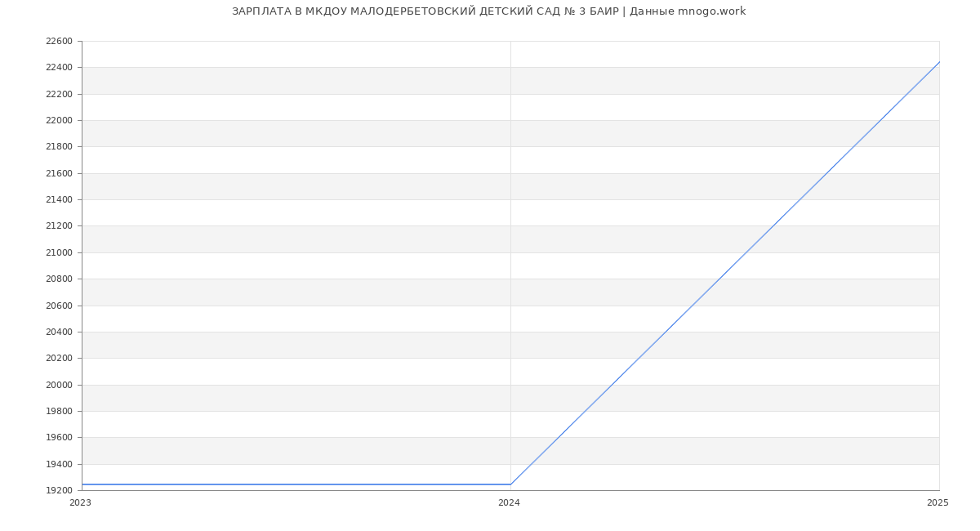Click the 2024 x-axis label
The width and height of the screenshot is (980, 531).
[x=509, y=503]
